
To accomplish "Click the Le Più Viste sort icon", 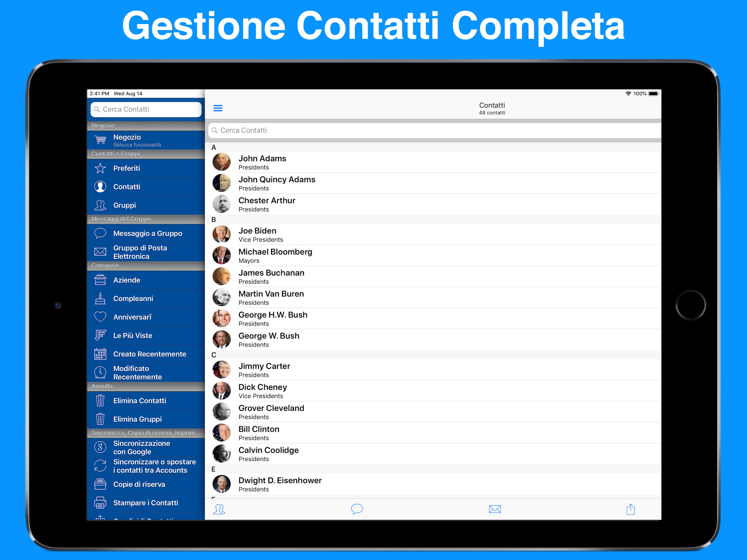I will tap(100, 335).
